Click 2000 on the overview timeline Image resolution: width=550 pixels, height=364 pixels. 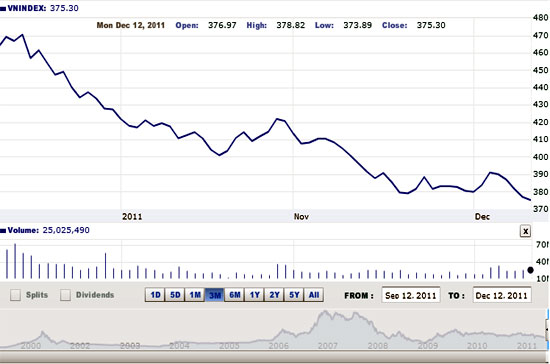(x=31, y=346)
